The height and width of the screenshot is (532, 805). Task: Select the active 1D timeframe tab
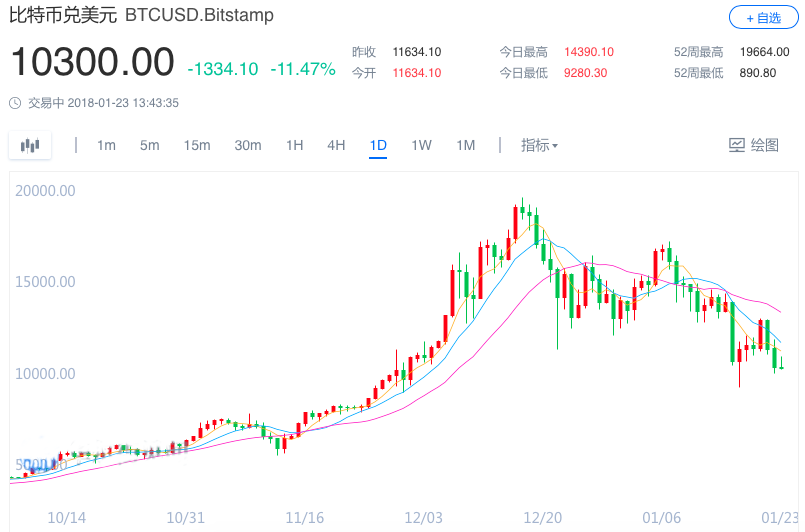378,145
